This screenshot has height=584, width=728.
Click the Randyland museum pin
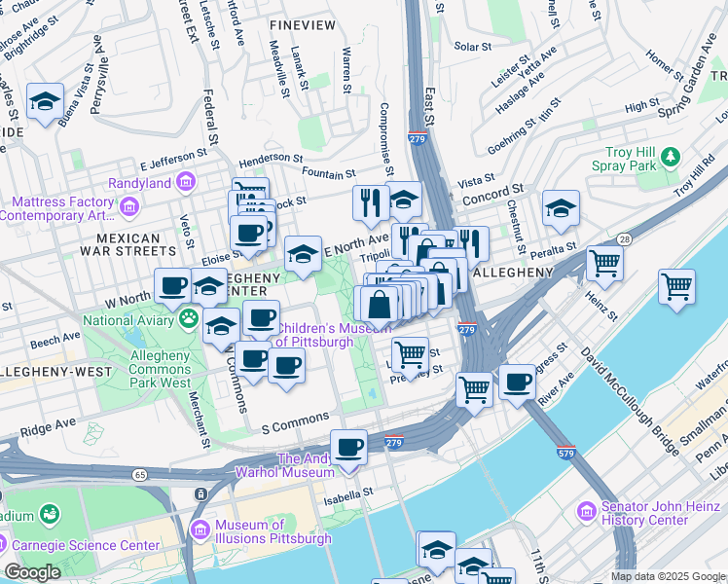(186, 182)
